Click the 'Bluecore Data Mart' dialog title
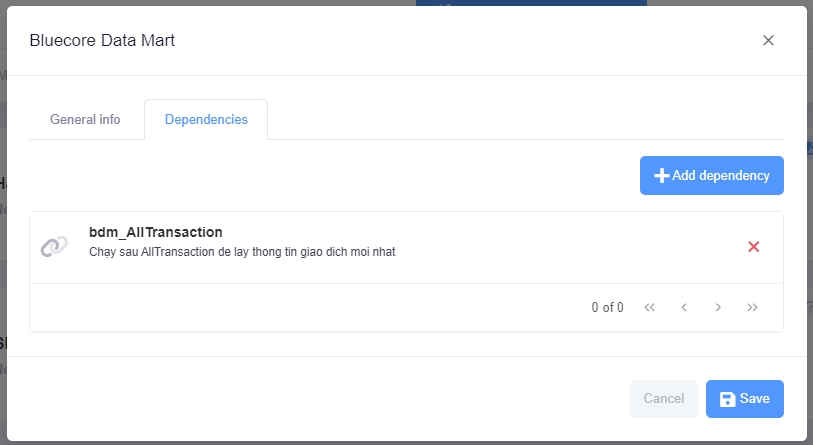This screenshot has width=813, height=445. 103,40
